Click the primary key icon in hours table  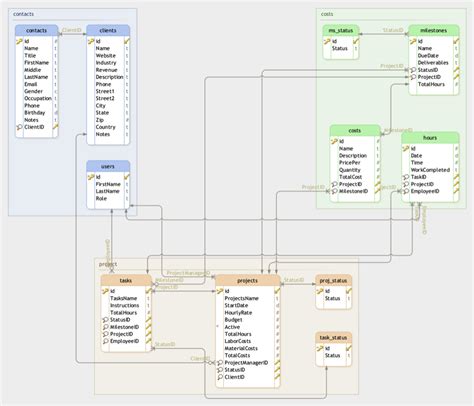click(x=406, y=148)
